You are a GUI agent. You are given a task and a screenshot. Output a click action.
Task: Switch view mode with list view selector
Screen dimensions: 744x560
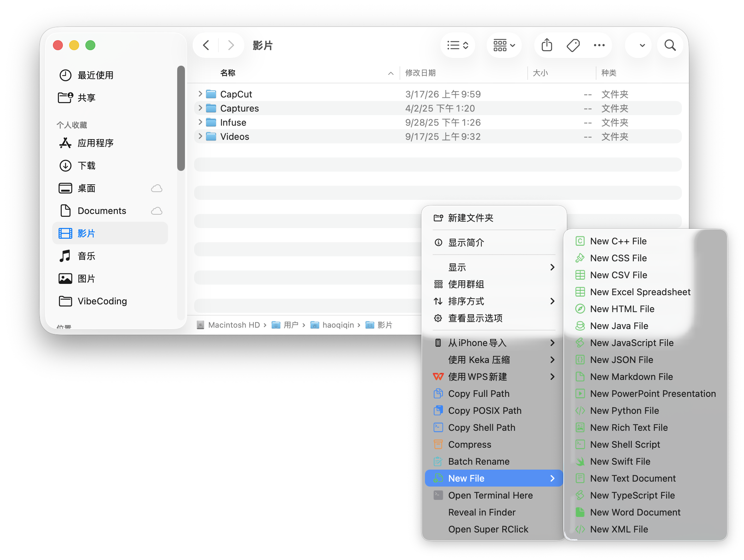(x=457, y=45)
